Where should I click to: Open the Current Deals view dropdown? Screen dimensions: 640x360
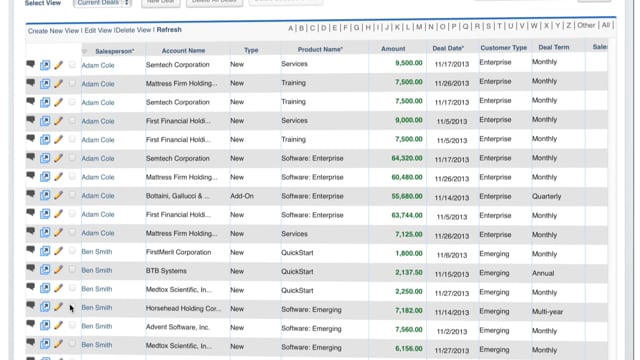pos(102,3)
